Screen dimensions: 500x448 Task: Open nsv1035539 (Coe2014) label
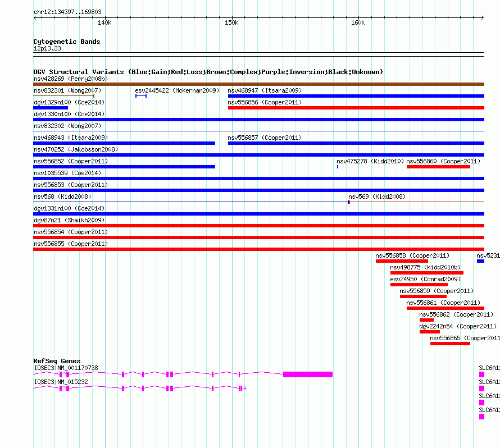coord(67,173)
